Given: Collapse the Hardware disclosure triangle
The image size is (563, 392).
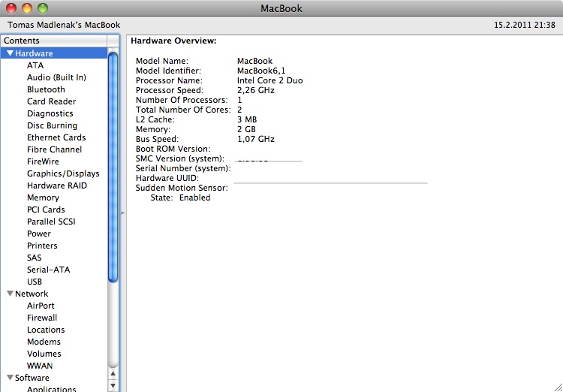Looking at the screenshot, I should pos(10,53).
